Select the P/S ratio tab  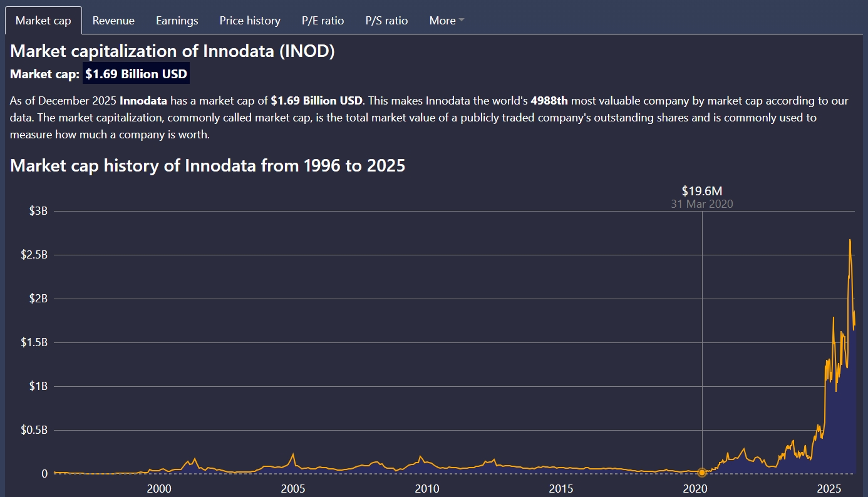point(387,21)
